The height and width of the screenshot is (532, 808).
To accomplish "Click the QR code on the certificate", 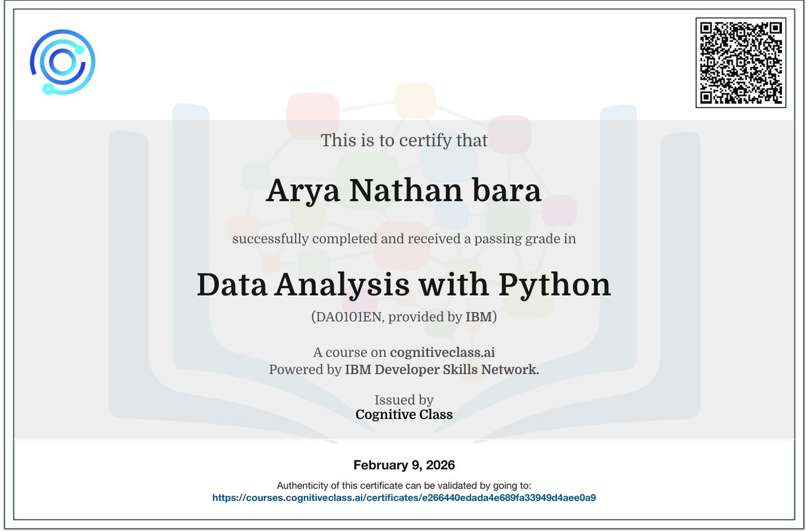I will tap(740, 62).
